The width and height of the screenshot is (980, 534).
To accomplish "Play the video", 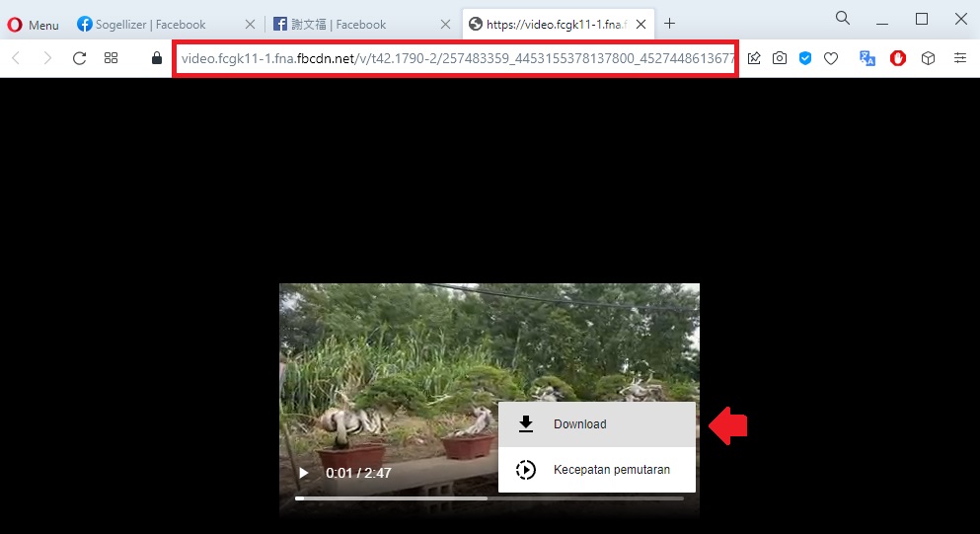I will click(304, 473).
